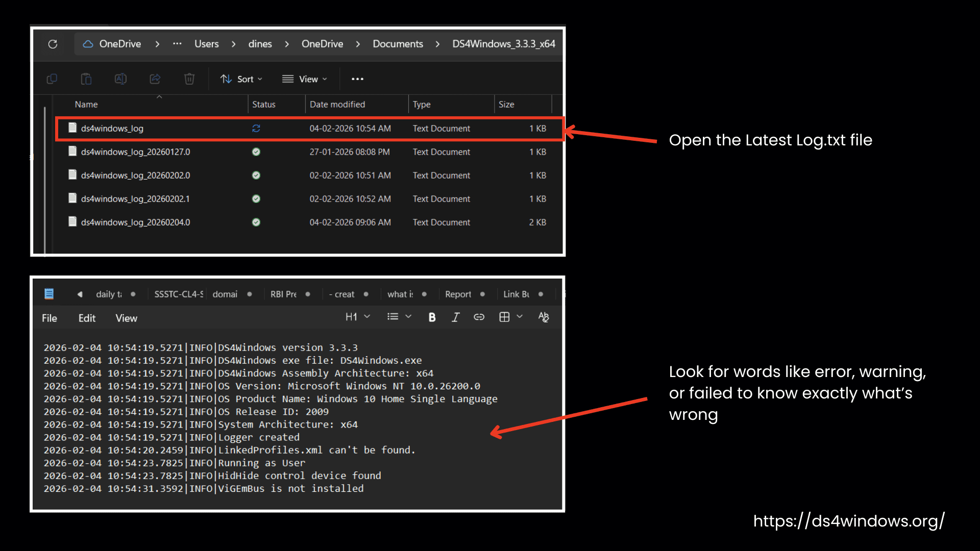Click the Clear formatting icon in Notepad
The image size is (980, 551).
[x=544, y=317]
